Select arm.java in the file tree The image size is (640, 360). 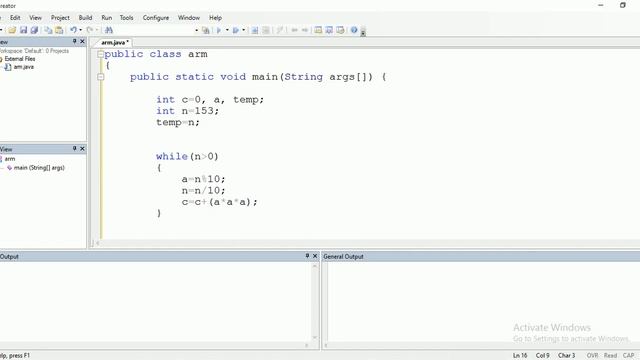[x=24, y=67]
